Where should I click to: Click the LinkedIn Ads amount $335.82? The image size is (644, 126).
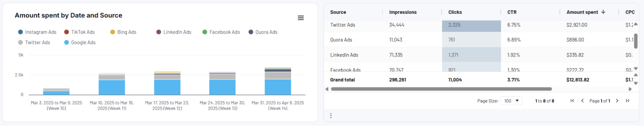pyautogui.click(x=575, y=55)
